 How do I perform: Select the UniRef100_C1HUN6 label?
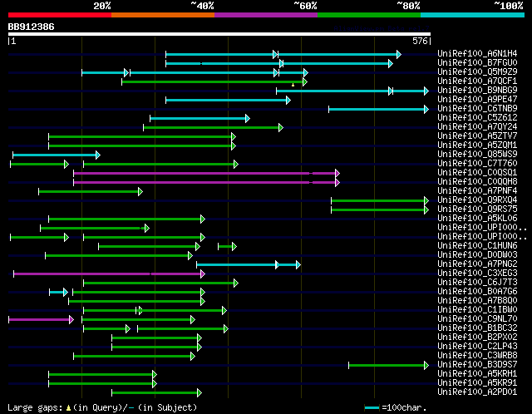477,246
